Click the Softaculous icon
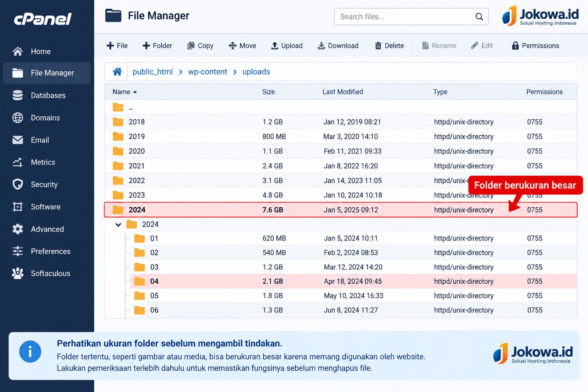Viewport: 588px width, 392px height. coord(18,273)
